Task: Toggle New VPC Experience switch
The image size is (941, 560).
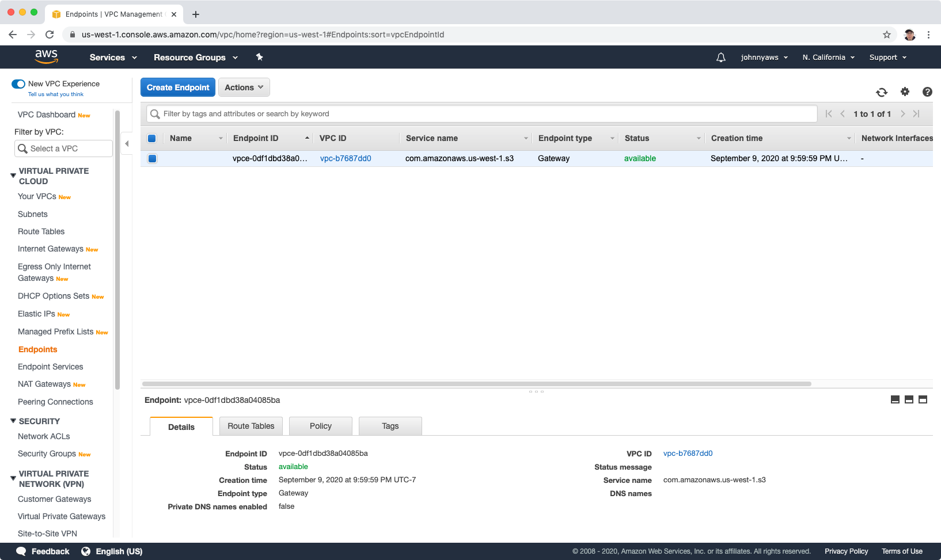Action: [18, 84]
